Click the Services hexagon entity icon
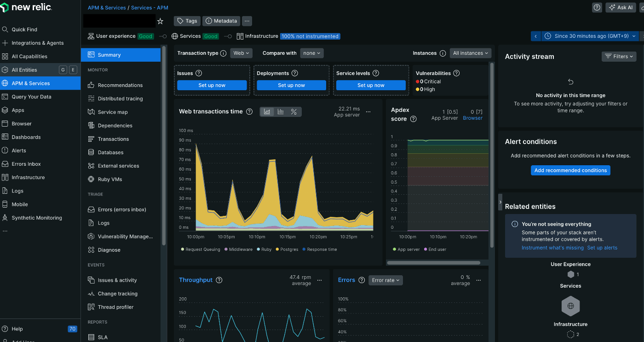644x342 pixels. 570,306
